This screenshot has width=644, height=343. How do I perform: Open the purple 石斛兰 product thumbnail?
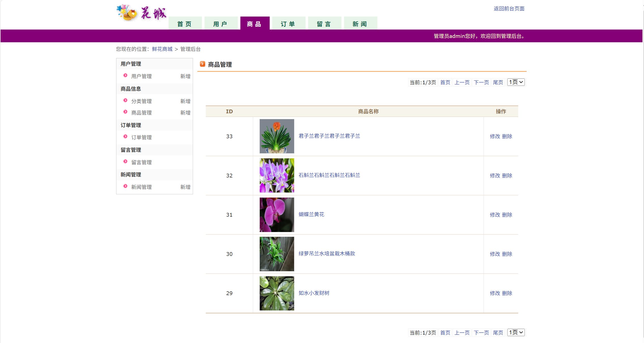point(277,175)
